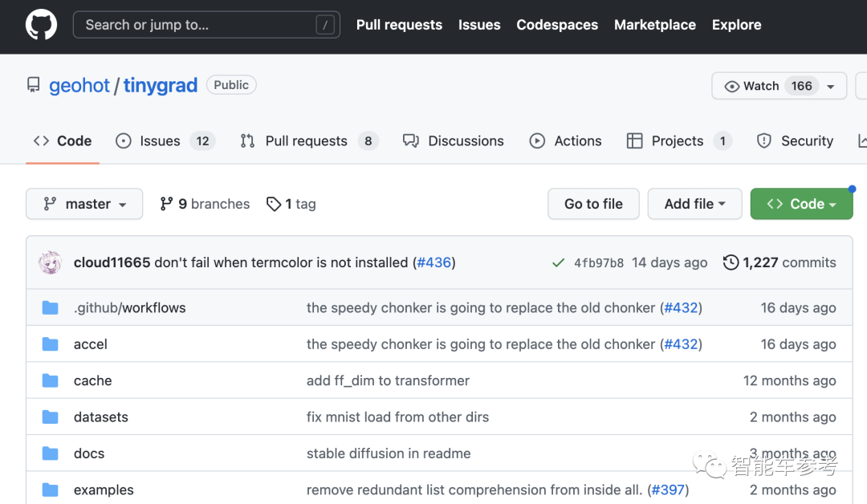The height and width of the screenshot is (504, 867).
Task: Switch to the Issues tab
Action: tap(160, 141)
